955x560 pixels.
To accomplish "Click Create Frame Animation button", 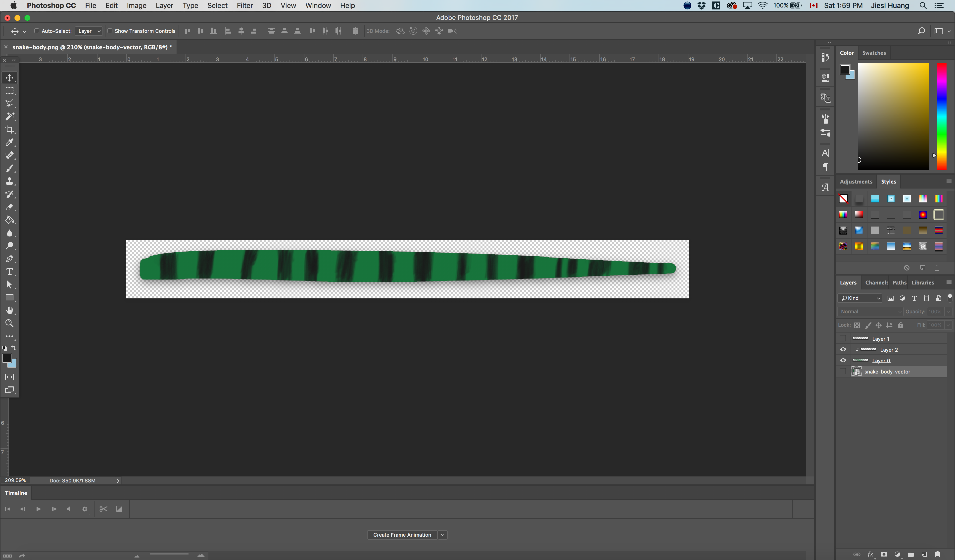I will tap(402, 535).
